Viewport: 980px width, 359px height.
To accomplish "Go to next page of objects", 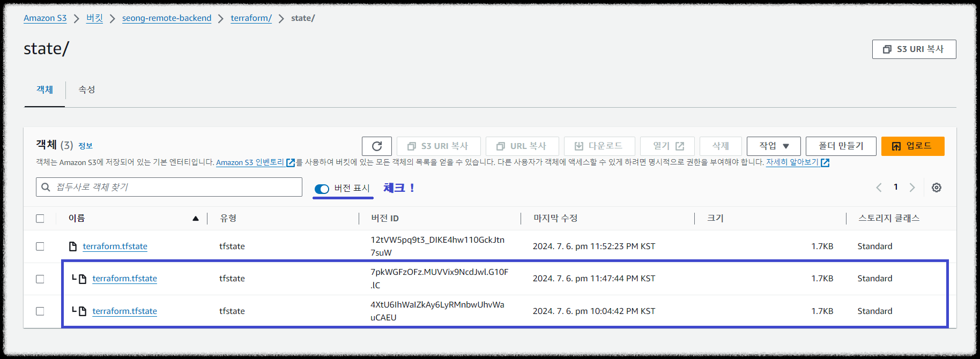I will tap(912, 188).
